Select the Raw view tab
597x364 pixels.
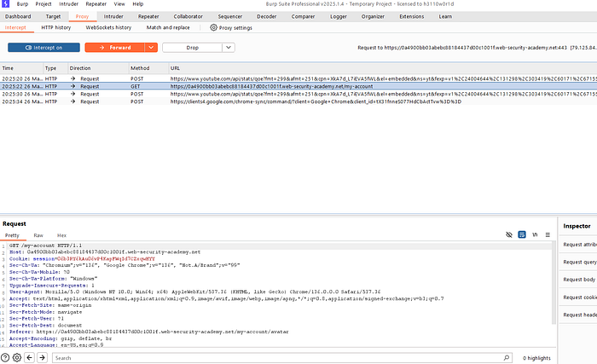tap(38, 235)
